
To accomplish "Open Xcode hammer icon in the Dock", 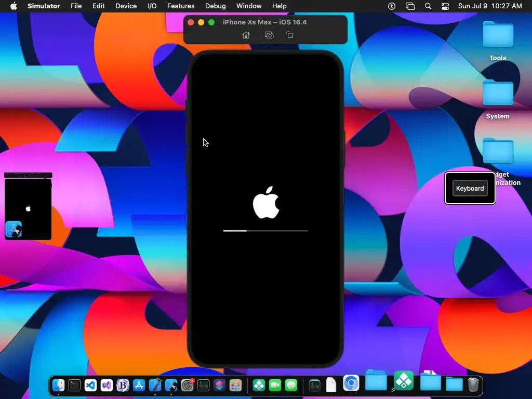I will [155, 385].
